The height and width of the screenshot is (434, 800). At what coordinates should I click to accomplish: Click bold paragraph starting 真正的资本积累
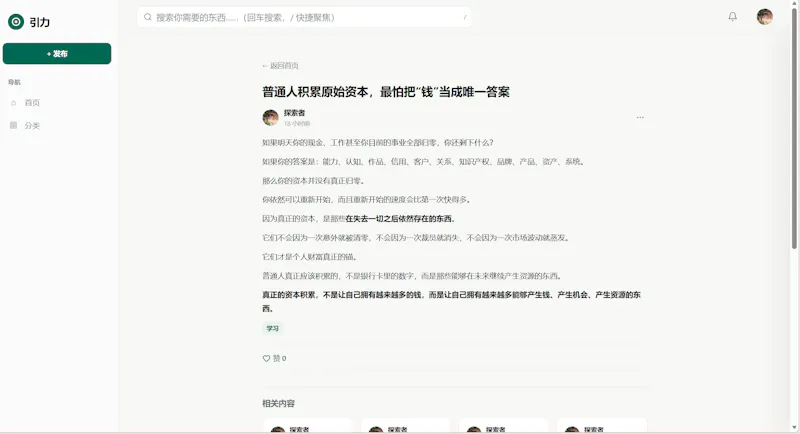click(x=452, y=301)
